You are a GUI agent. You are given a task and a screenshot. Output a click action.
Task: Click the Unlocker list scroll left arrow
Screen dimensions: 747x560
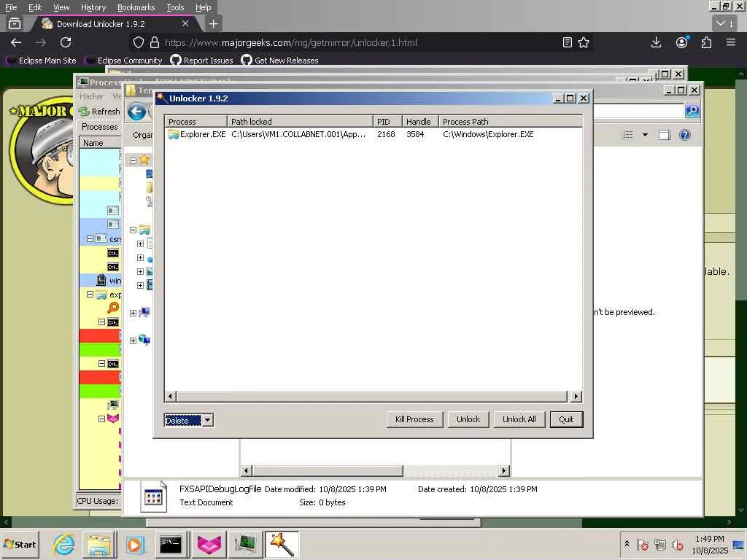click(x=171, y=396)
